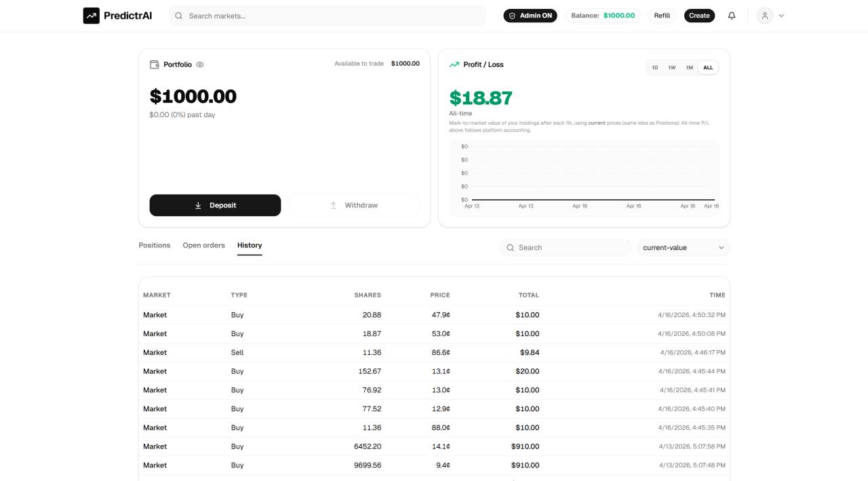
Task: Click the 9699.56 shares value
Action: tap(368, 465)
